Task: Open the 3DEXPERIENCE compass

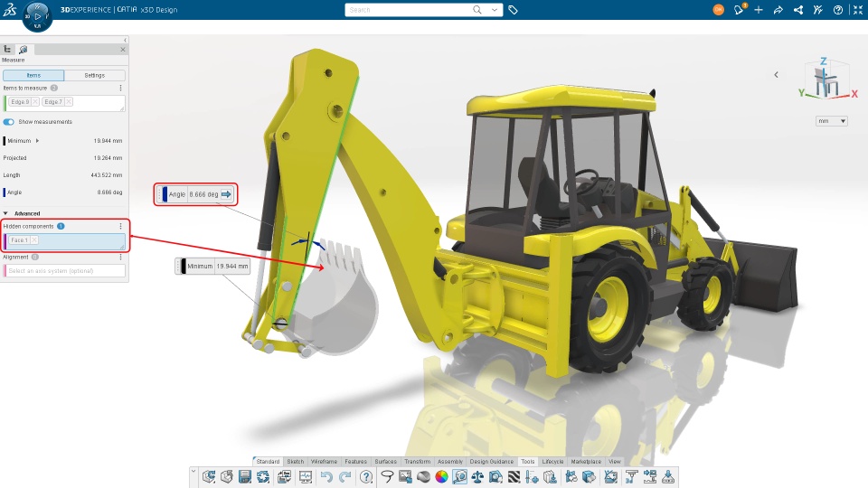Action: [37, 16]
